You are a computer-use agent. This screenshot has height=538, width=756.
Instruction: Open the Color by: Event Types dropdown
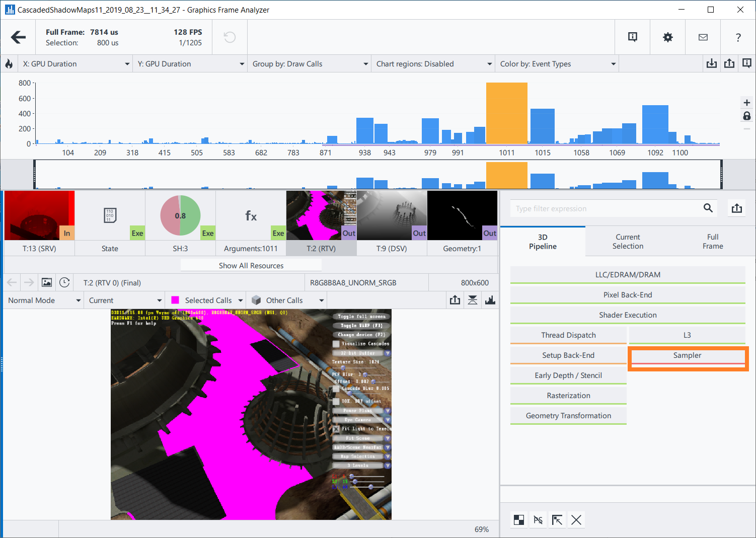coord(557,64)
